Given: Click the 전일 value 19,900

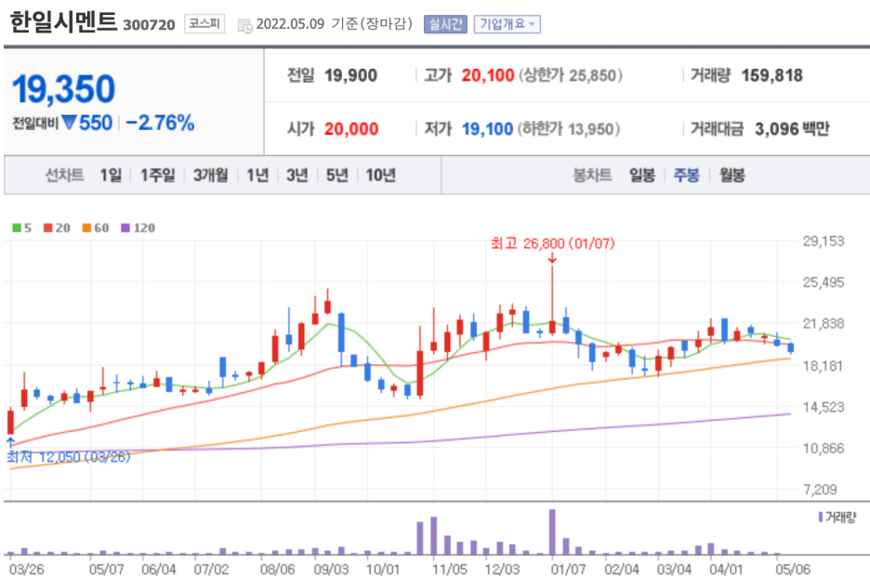Looking at the screenshot, I should coord(350,75).
